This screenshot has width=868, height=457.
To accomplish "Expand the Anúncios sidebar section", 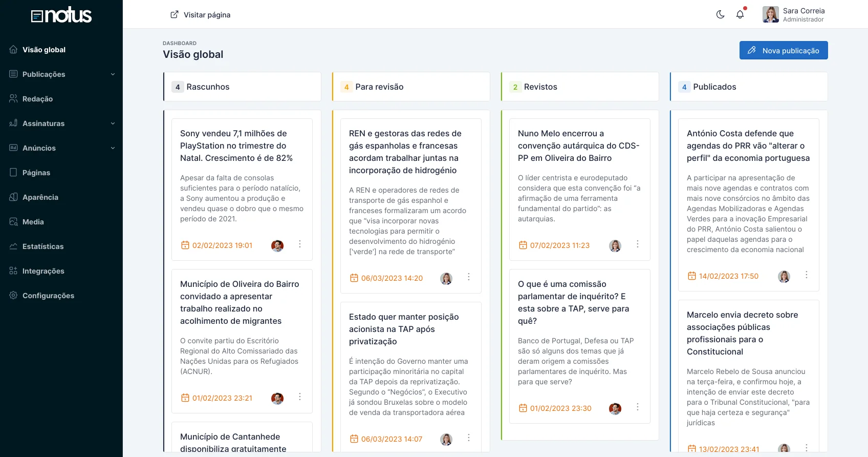I will tap(113, 148).
